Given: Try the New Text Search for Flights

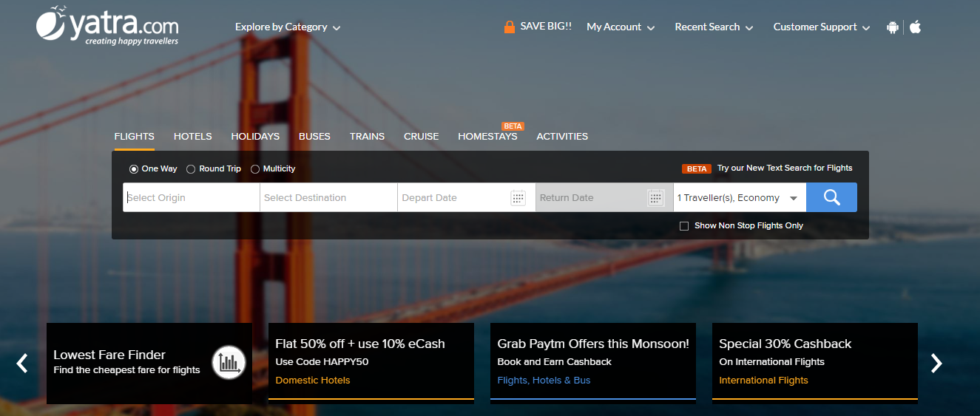Looking at the screenshot, I should pyautogui.click(x=785, y=168).
